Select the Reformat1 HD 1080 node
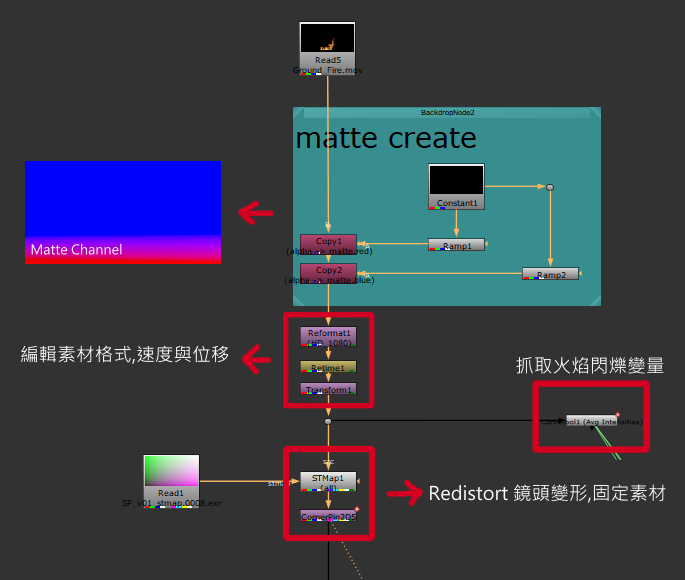685x580 pixels. (x=328, y=333)
